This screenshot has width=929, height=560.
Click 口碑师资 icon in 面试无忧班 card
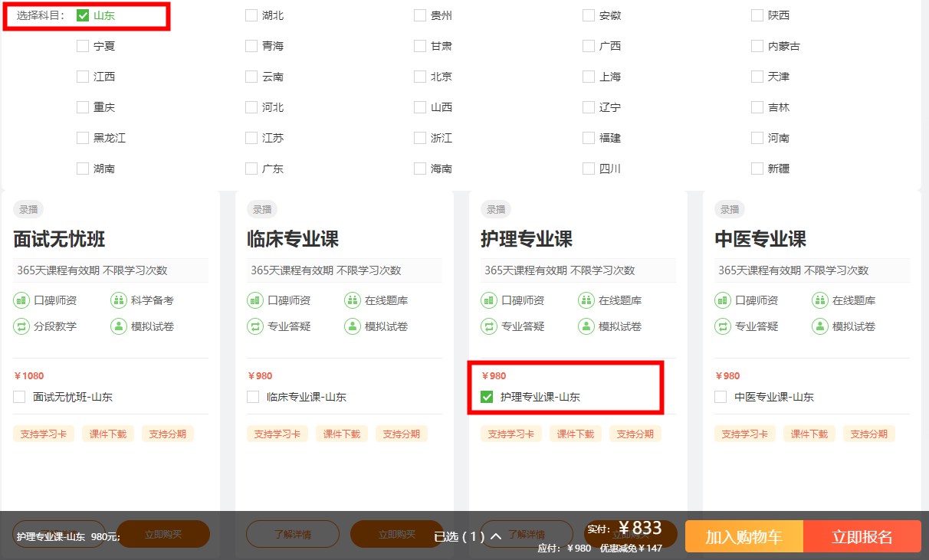click(x=21, y=300)
